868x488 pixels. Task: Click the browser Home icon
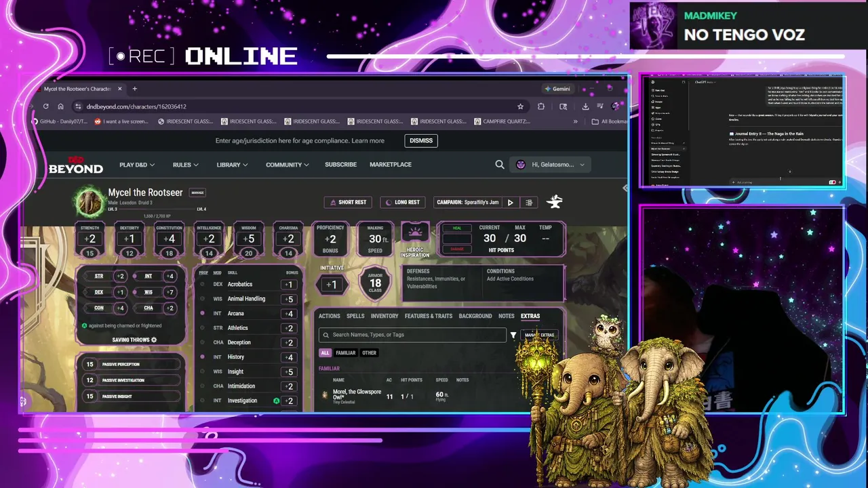coord(60,106)
